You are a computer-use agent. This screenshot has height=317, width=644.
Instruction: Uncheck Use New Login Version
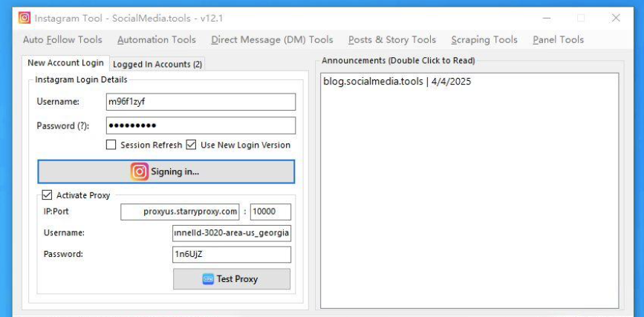click(191, 145)
